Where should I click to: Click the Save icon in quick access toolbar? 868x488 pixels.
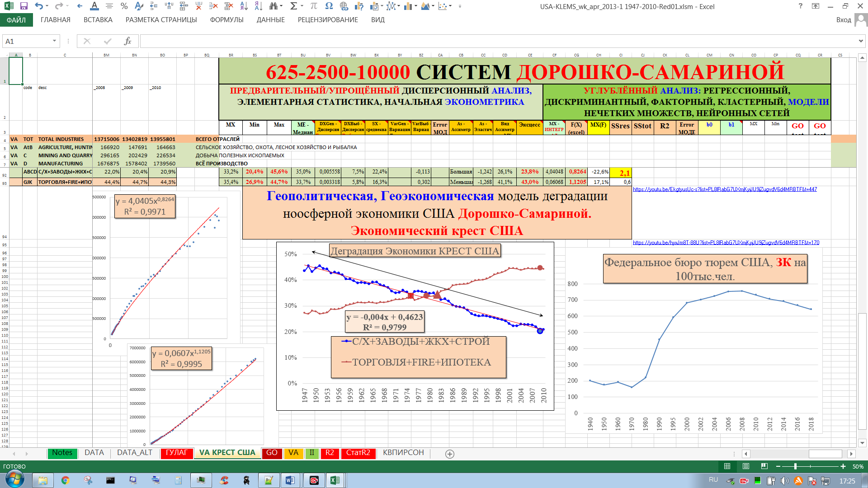click(x=24, y=6)
